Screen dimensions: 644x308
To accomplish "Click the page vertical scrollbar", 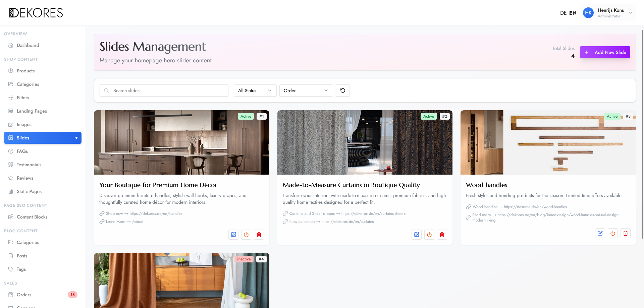I will coord(643,134).
